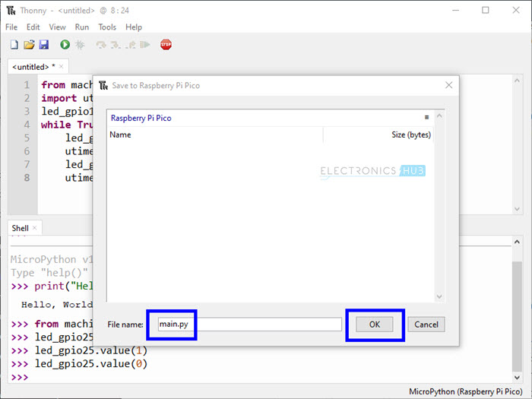Click the Step over debug icon

100,46
